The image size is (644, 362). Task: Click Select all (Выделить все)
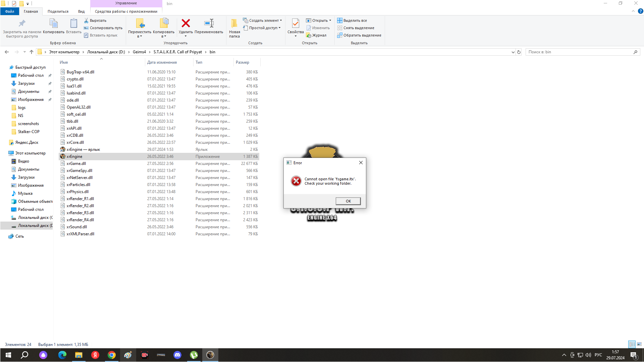[352, 20]
